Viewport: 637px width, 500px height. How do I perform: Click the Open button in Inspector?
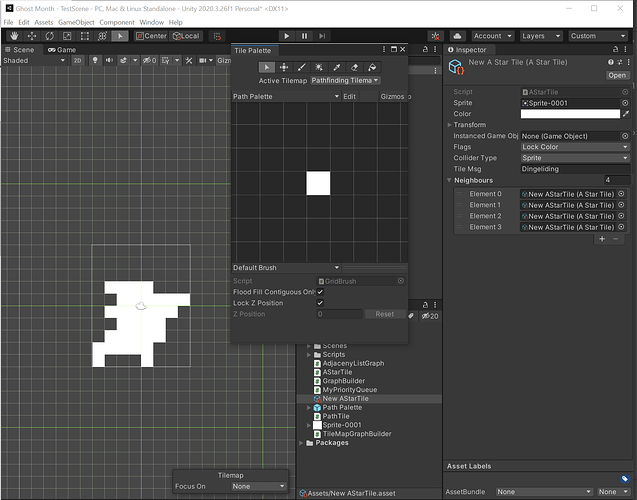pyautogui.click(x=617, y=75)
